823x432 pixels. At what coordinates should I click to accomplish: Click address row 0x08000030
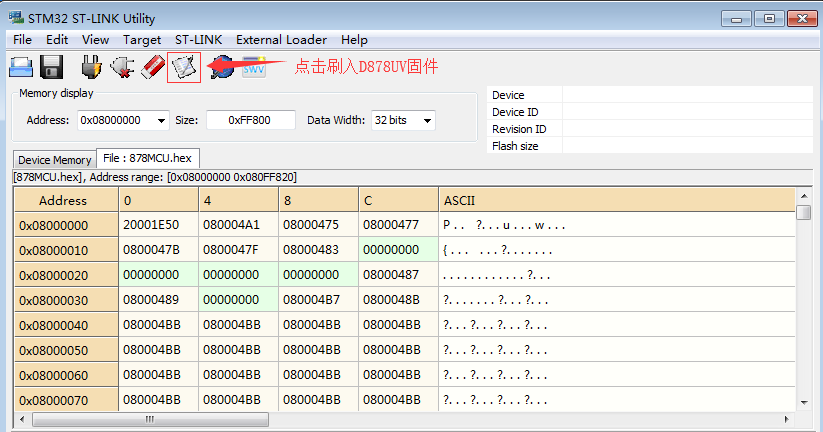click(66, 300)
